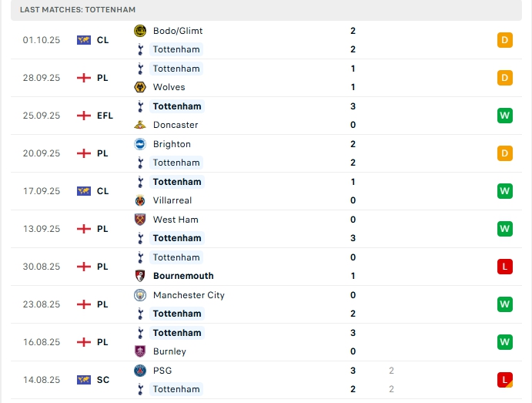Click the West Ham club crest
This screenshot has height=403, width=532.
point(140,220)
